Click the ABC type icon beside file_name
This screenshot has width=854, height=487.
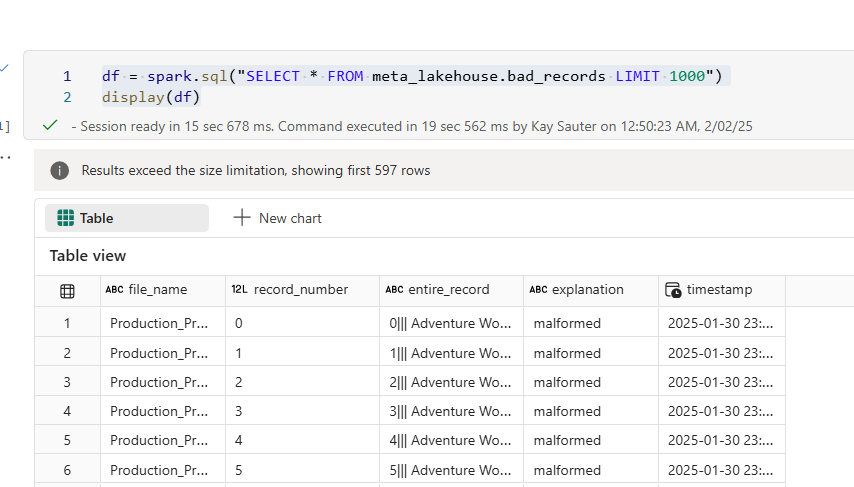(x=115, y=290)
